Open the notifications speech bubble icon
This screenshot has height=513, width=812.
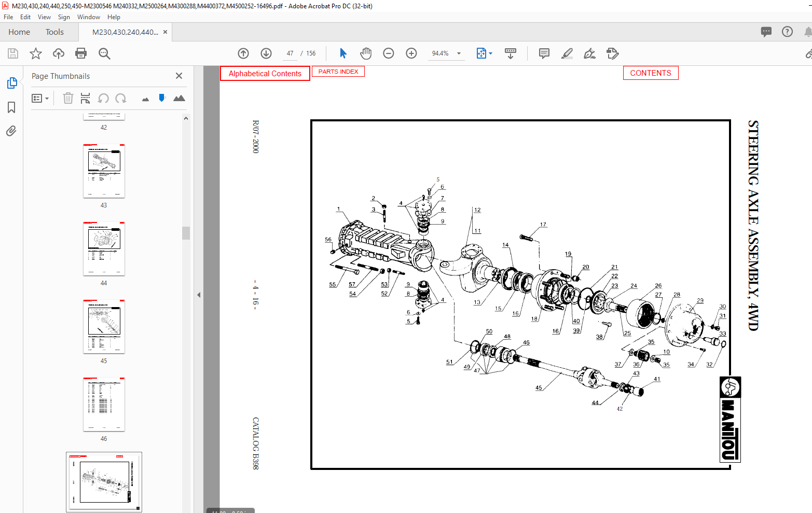click(766, 32)
